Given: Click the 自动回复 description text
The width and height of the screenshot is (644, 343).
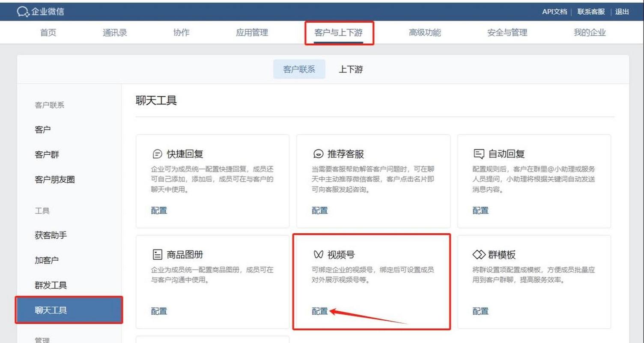Looking at the screenshot, I should (x=534, y=179).
